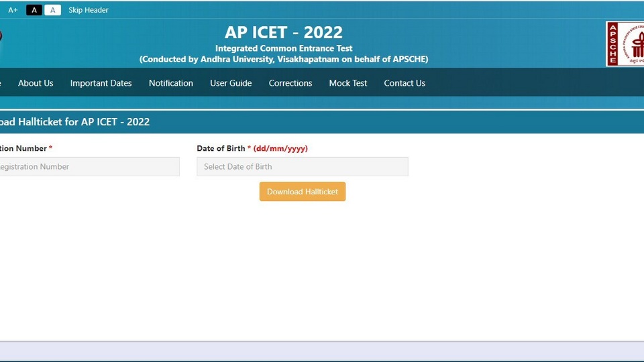Click the Date of Birth label
The image size is (644, 362).
tap(221, 149)
